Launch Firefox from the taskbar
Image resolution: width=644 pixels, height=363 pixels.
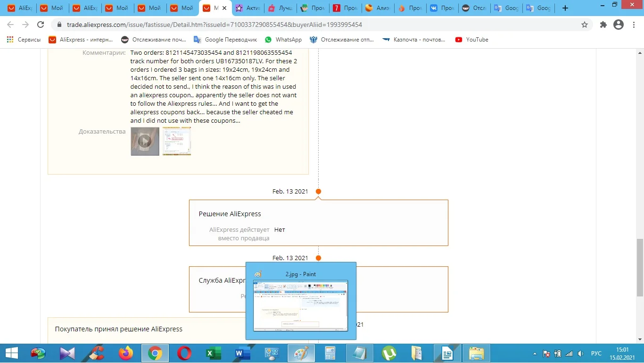point(126,353)
